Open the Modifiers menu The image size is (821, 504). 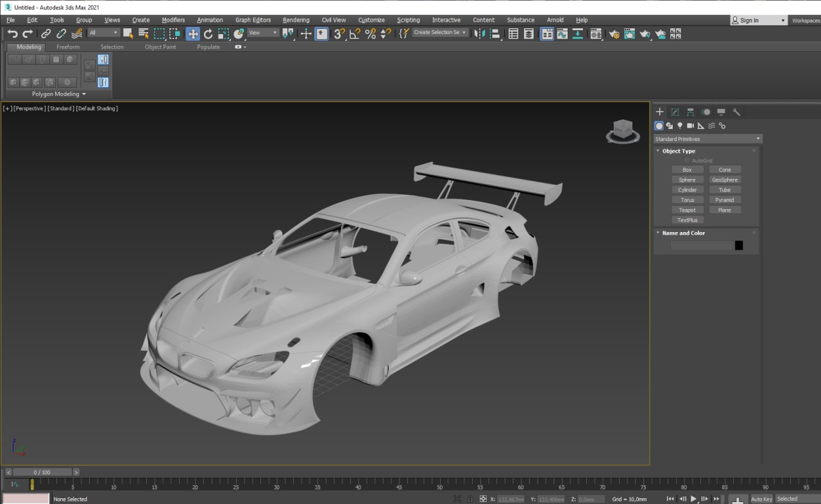point(173,20)
